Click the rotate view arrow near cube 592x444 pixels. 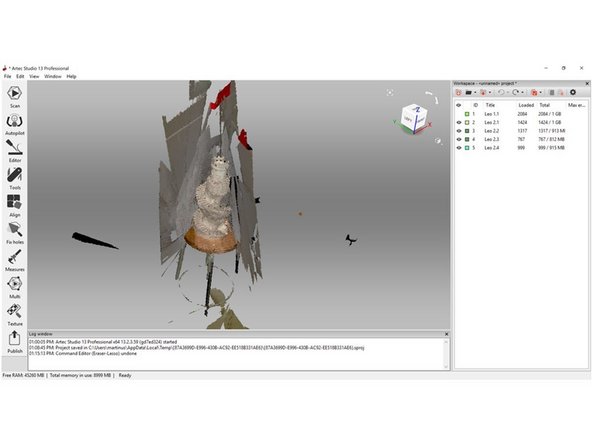click(x=432, y=97)
